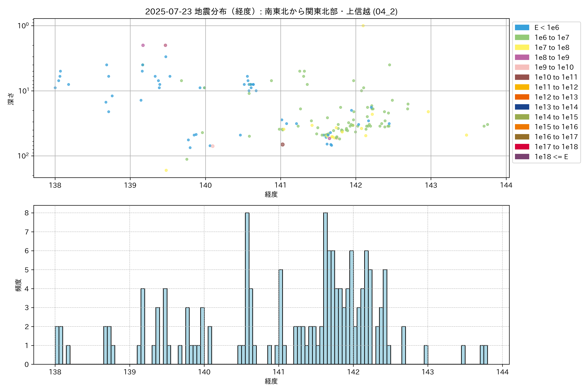Click the yellow point at depth 10^0
This screenshot has width=588, height=392.
[363, 26]
